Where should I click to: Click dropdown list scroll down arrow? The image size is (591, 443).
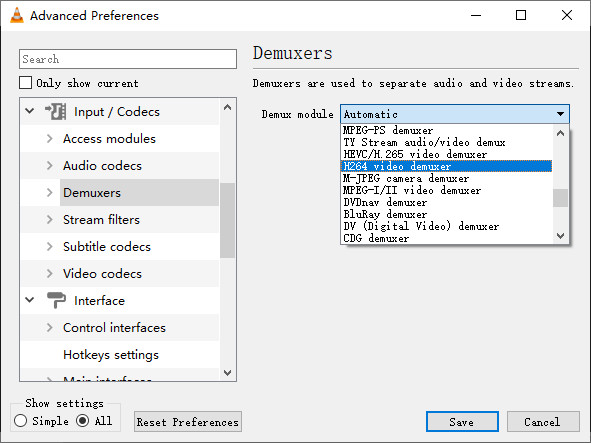560,236
